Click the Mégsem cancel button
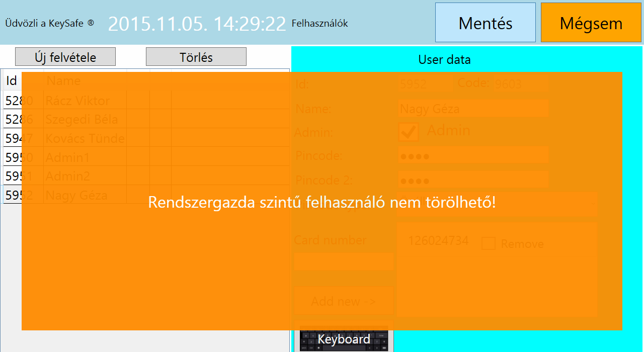This screenshot has height=352, width=644. [x=591, y=23]
